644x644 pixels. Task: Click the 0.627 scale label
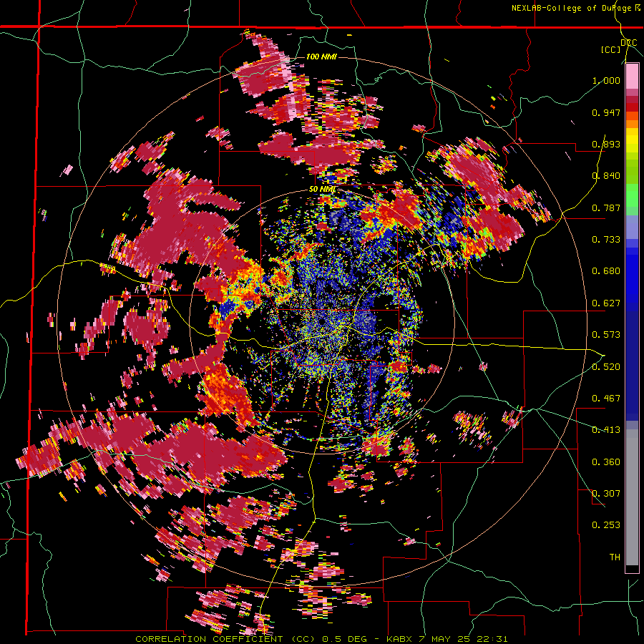(606, 303)
